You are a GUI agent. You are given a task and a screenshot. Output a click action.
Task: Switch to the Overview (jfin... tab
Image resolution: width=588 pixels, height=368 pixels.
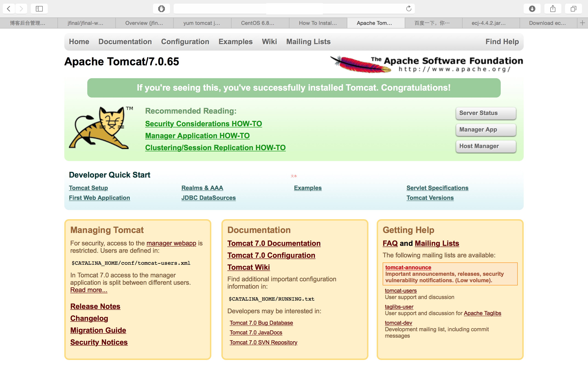tap(144, 23)
